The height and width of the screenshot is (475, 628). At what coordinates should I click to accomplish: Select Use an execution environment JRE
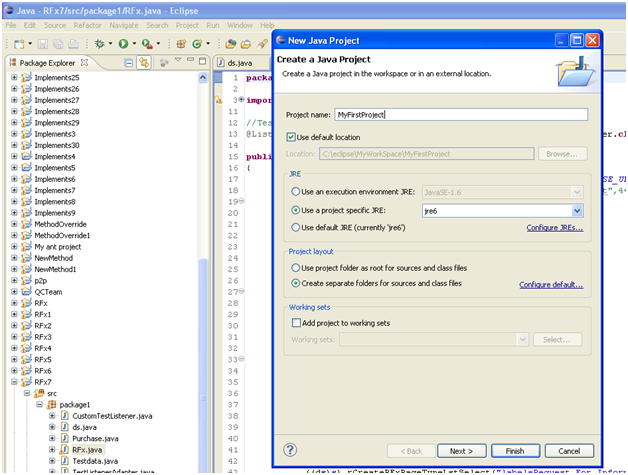296,192
